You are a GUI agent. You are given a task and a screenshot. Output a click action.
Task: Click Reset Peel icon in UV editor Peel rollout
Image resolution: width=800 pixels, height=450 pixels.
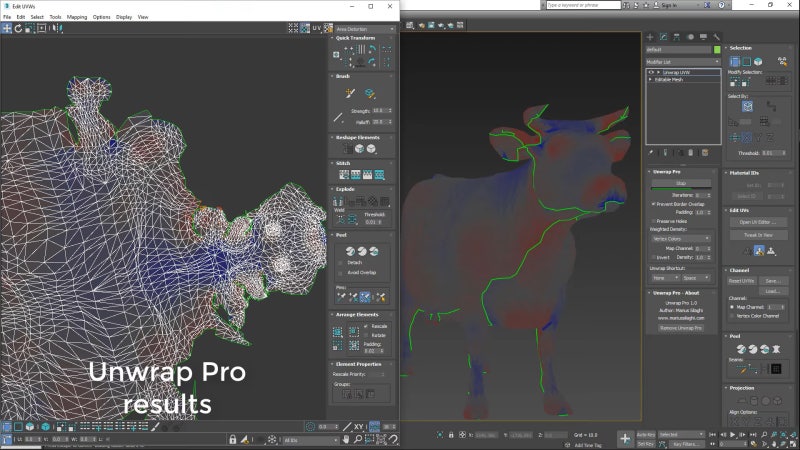click(374, 251)
